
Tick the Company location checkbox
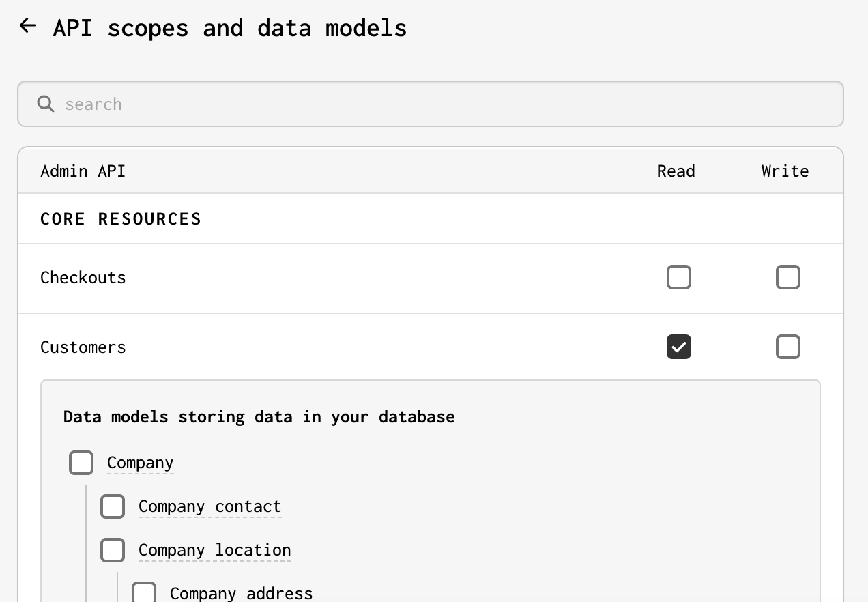pos(113,550)
